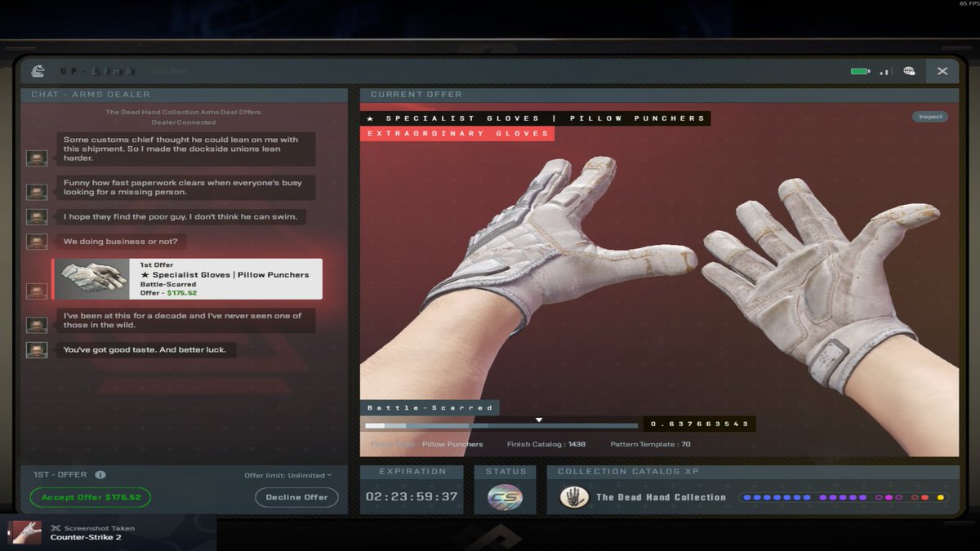This screenshot has width=980, height=551.
Task: Accept Offer $175.52
Action: point(90,497)
